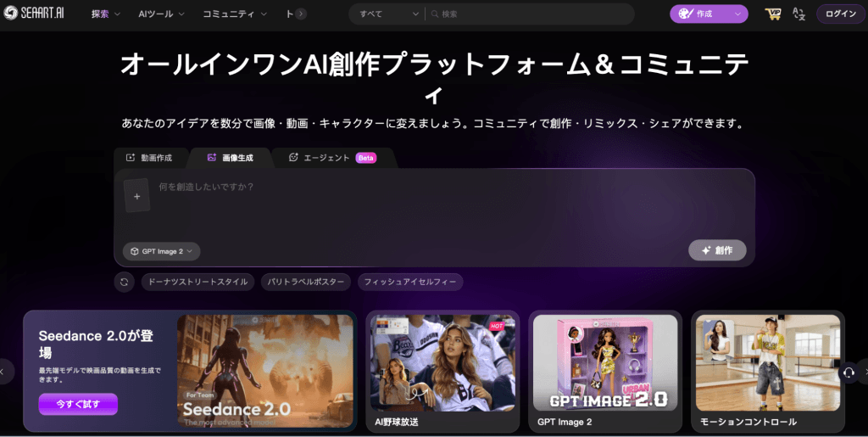This screenshot has height=437, width=868.
Task: Open the GPT Image 2 model dropdown
Action: coord(162,251)
